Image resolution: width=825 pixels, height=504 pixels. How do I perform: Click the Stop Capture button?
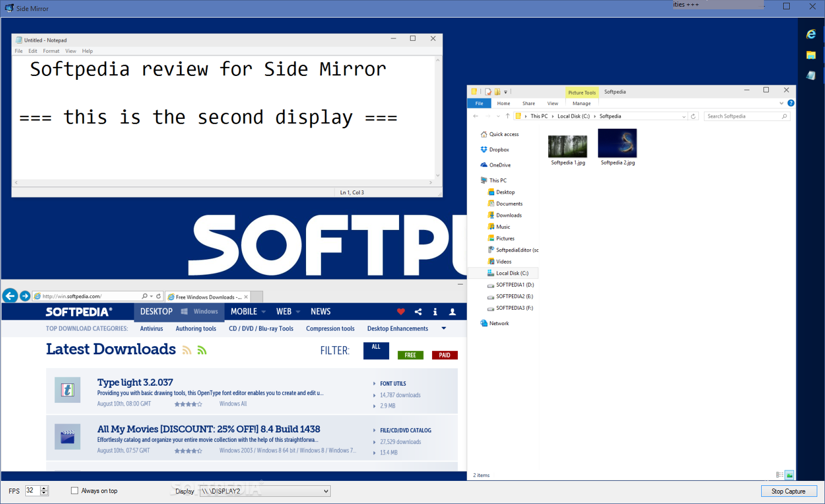(x=789, y=491)
